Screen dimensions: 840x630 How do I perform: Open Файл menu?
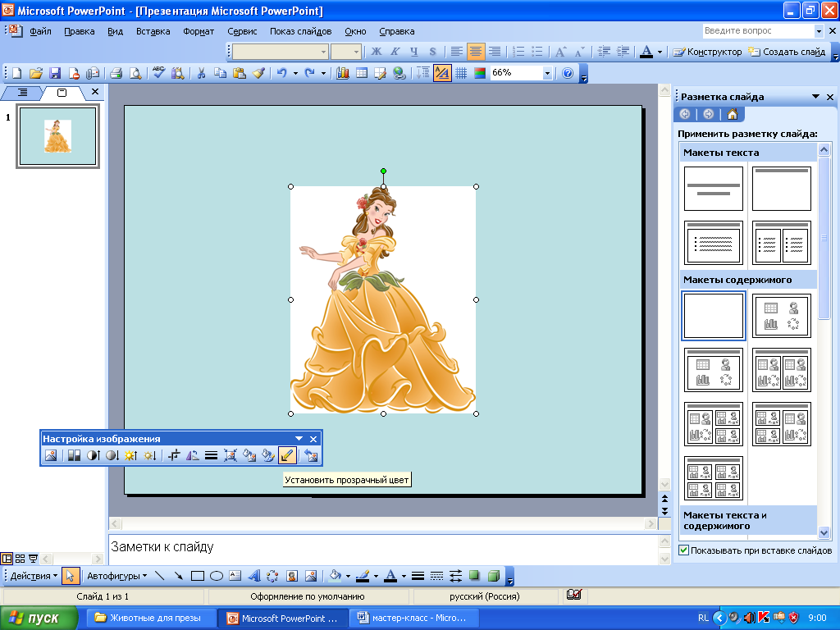[x=40, y=31]
